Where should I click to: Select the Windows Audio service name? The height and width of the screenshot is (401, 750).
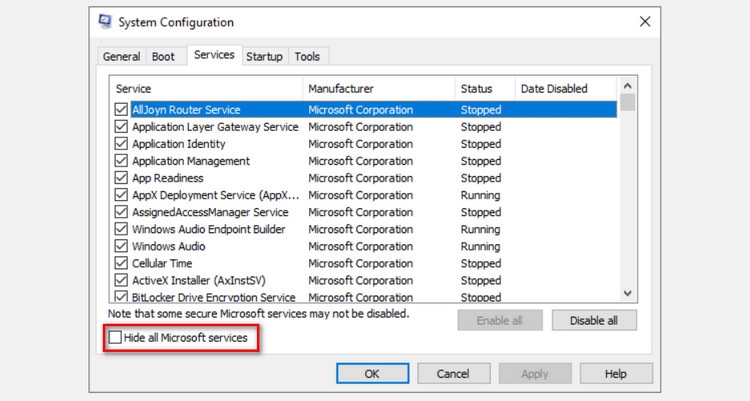click(x=168, y=246)
